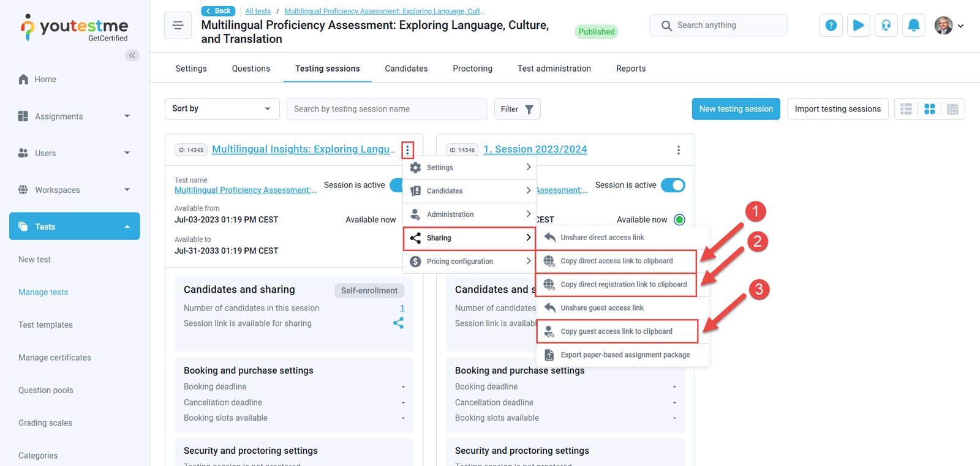Click the play video icon in header
The height and width of the screenshot is (466, 980).
click(858, 25)
